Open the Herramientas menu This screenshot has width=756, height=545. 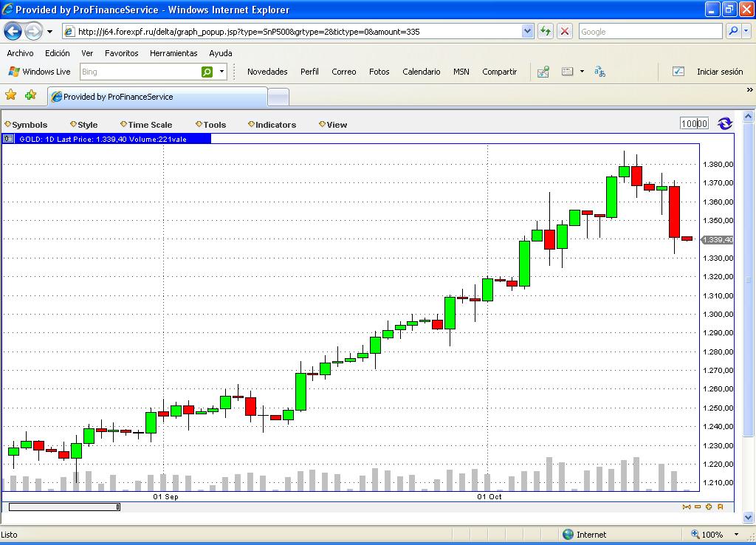173,53
